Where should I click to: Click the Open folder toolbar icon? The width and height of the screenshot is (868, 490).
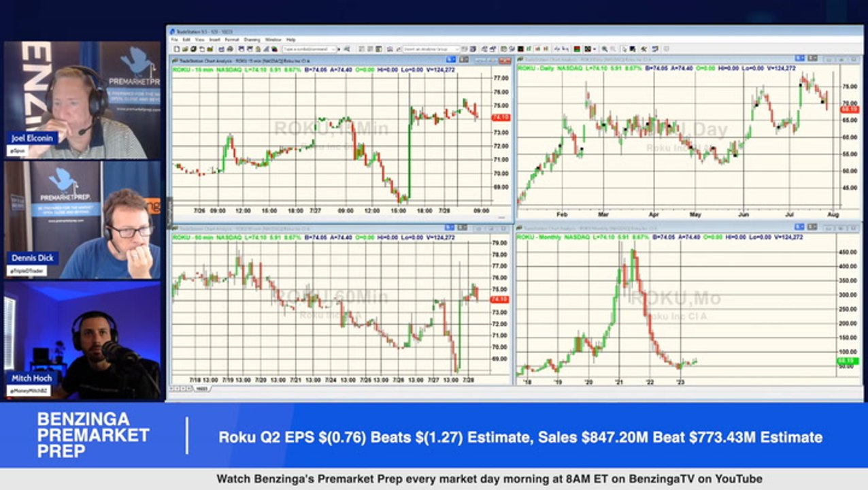[185, 49]
